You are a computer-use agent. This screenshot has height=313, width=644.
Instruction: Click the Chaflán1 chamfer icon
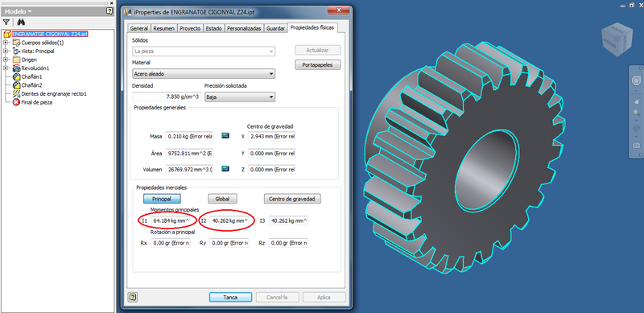pyautogui.click(x=16, y=76)
